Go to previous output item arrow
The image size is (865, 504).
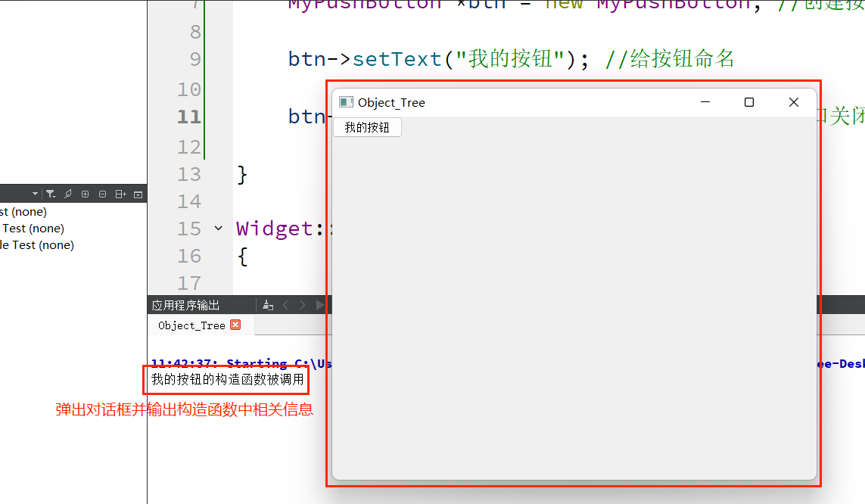pos(286,305)
